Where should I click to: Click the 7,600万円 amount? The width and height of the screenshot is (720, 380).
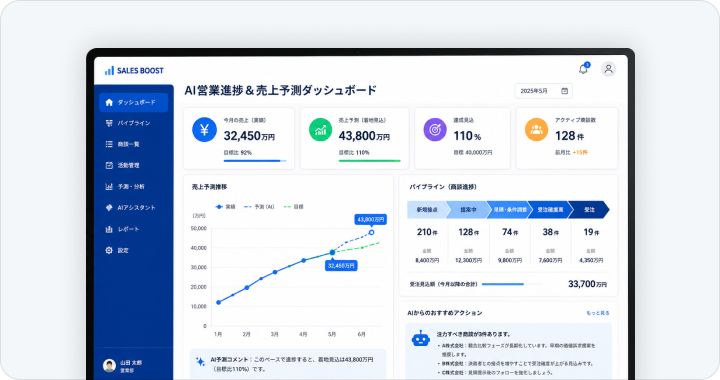tap(551, 260)
